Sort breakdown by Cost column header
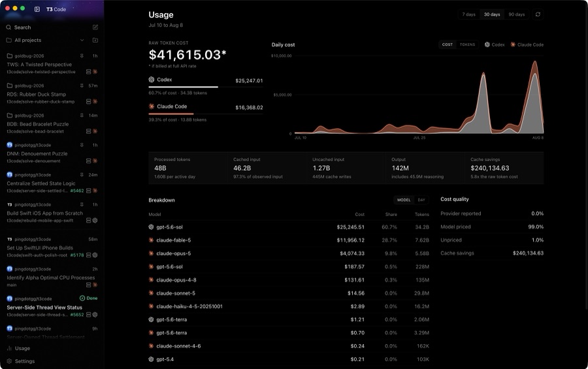 359,214
